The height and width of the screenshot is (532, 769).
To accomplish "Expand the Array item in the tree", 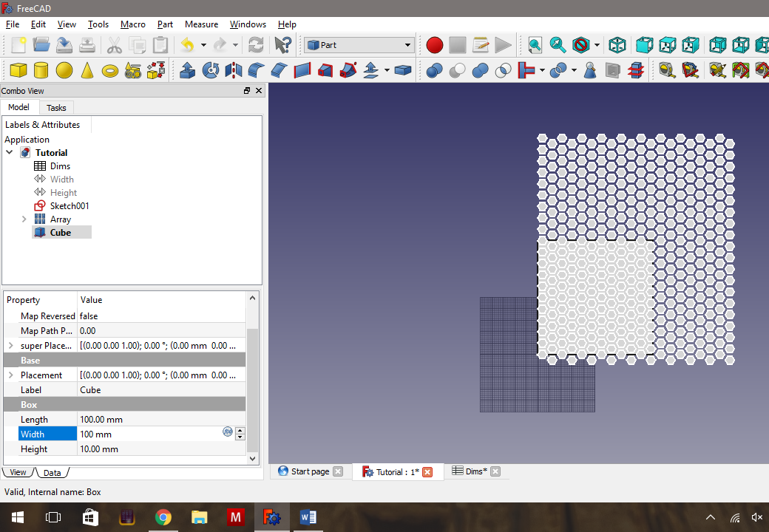I will [x=23, y=219].
